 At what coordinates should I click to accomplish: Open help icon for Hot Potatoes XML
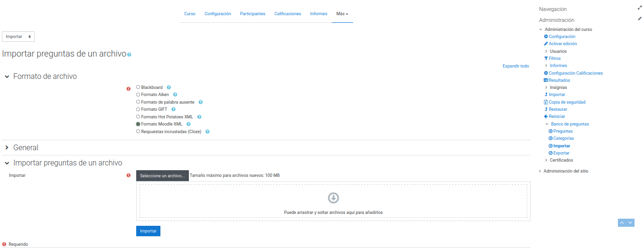[199, 117]
